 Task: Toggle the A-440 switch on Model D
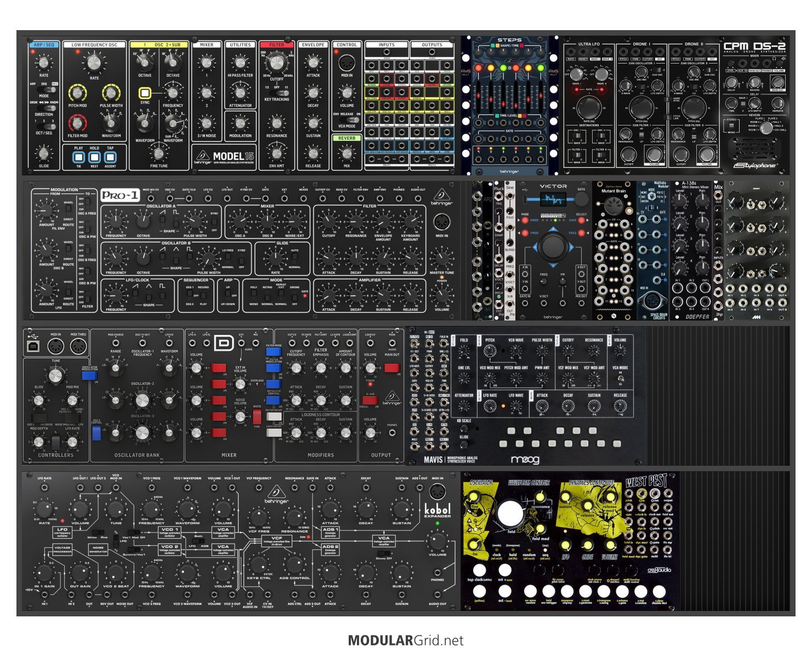point(370,401)
